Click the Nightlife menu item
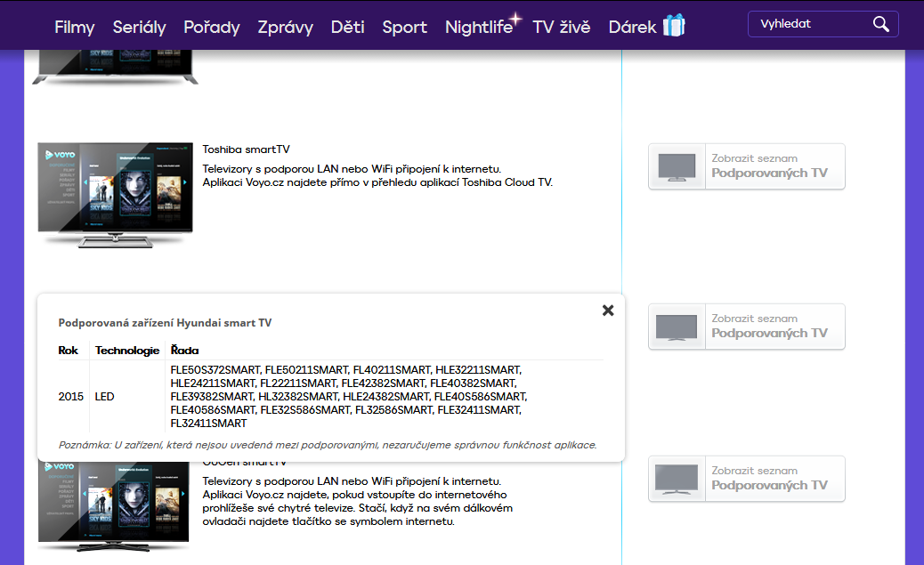 click(479, 27)
